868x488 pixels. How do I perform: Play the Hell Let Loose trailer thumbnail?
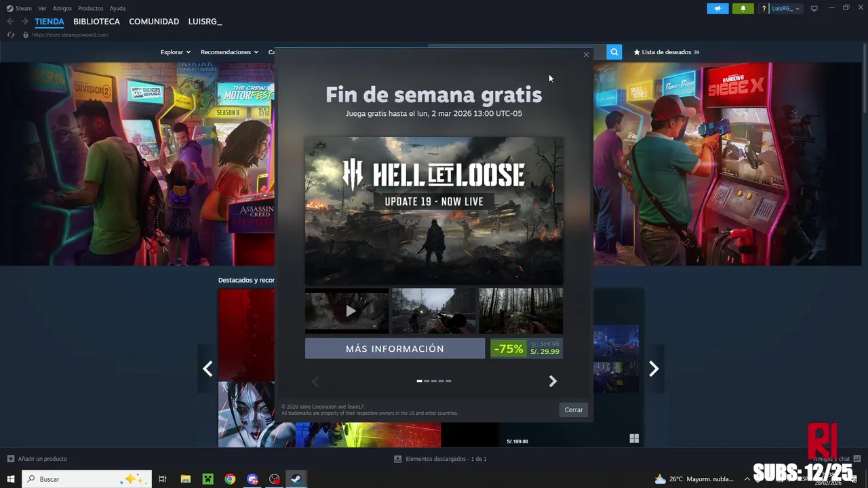pos(347,310)
